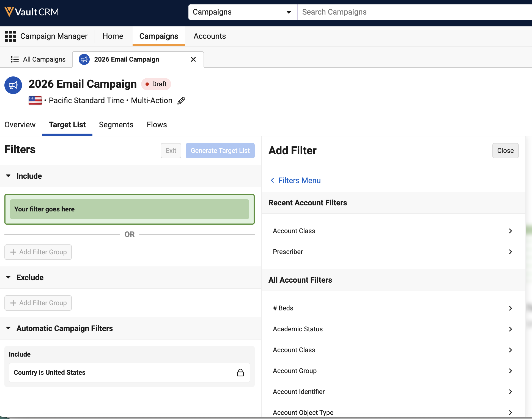Select the Target List tab
The width and height of the screenshot is (532, 419).
click(x=67, y=125)
